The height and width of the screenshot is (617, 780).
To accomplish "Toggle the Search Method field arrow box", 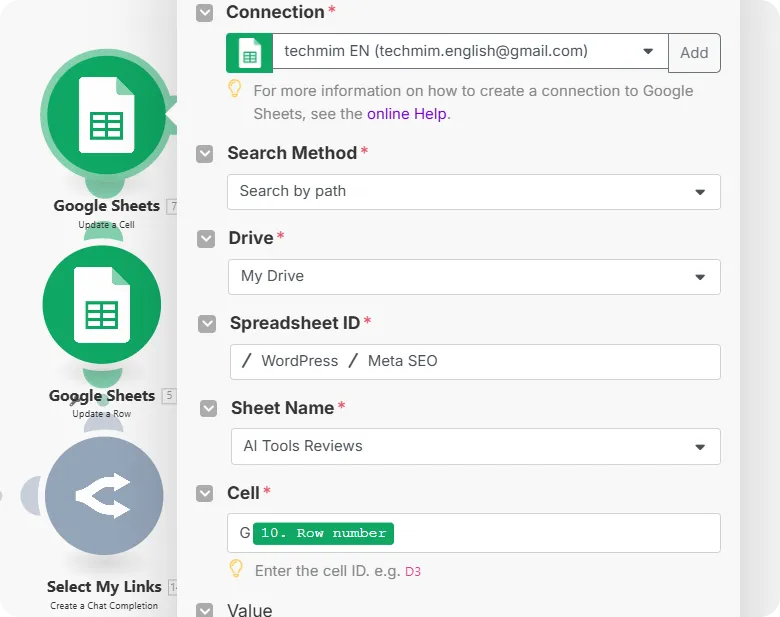I will [x=205, y=153].
